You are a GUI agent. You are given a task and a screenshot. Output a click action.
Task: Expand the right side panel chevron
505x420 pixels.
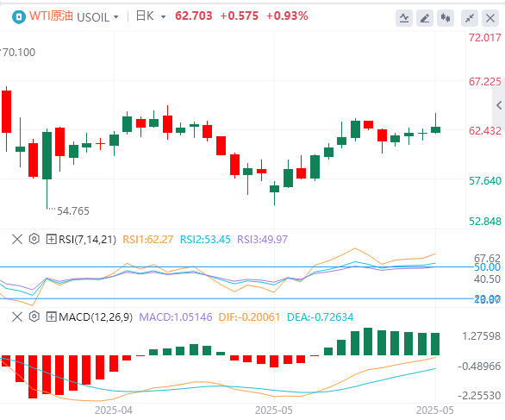(x=499, y=105)
